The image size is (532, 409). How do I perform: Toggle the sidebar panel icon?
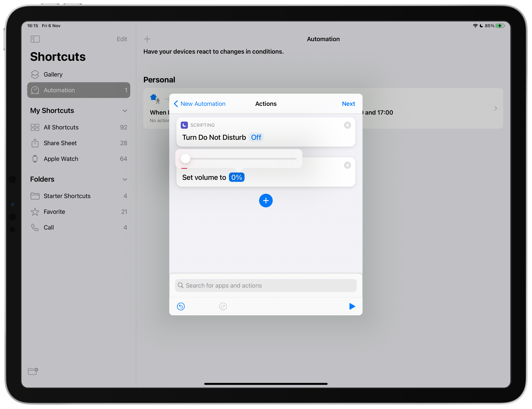pos(35,39)
